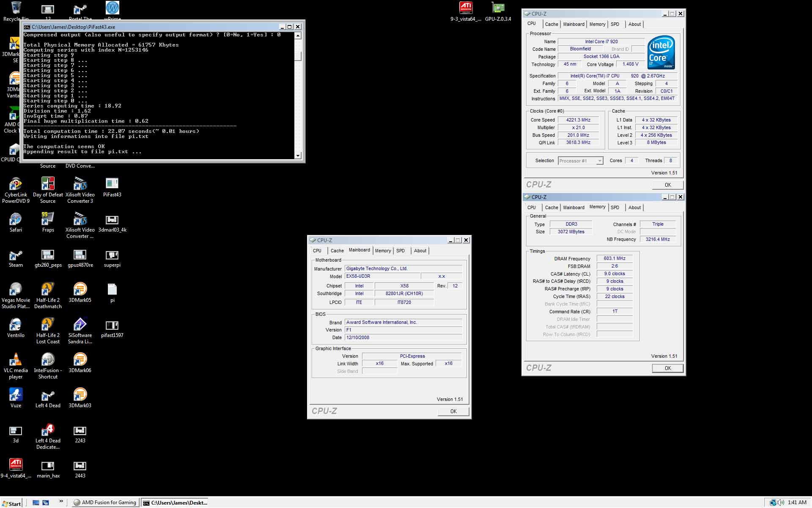Select Memory tab in Mainboard CPU-Z window
The image size is (812, 508).
pyautogui.click(x=383, y=251)
